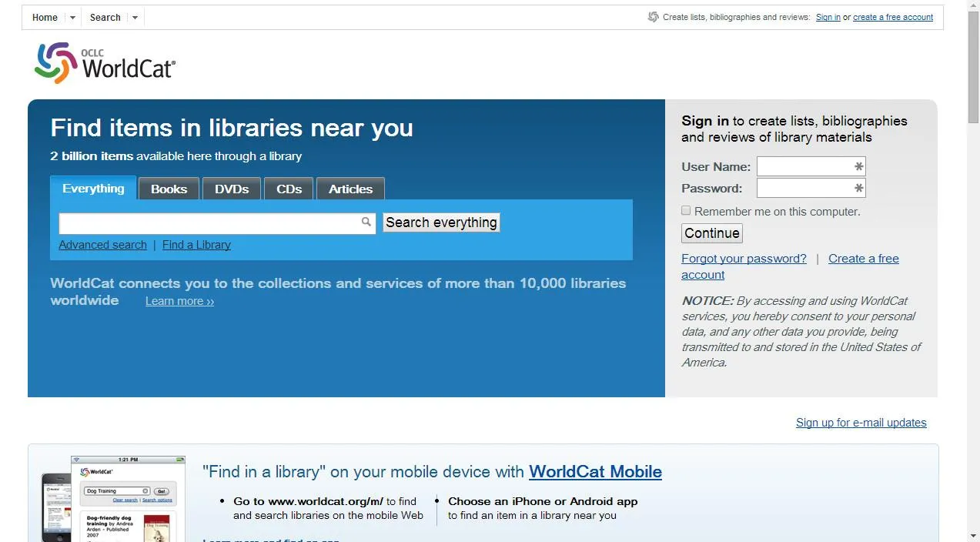Screen dimensions: 980x542
Task: Open Find a Library
Action: (x=196, y=244)
